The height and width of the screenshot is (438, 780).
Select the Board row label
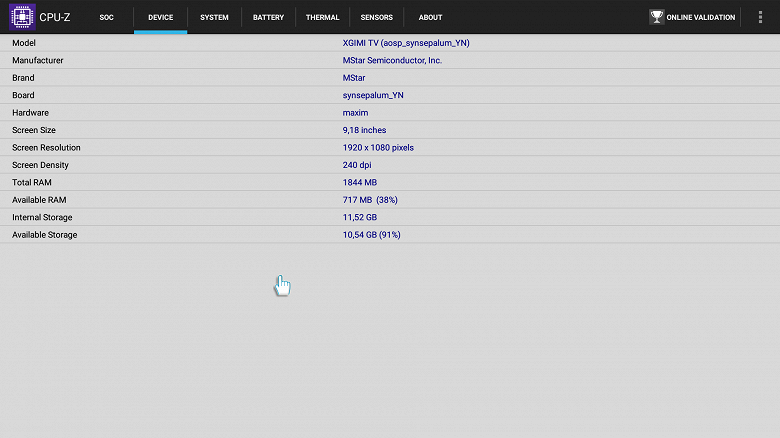[x=23, y=95]
